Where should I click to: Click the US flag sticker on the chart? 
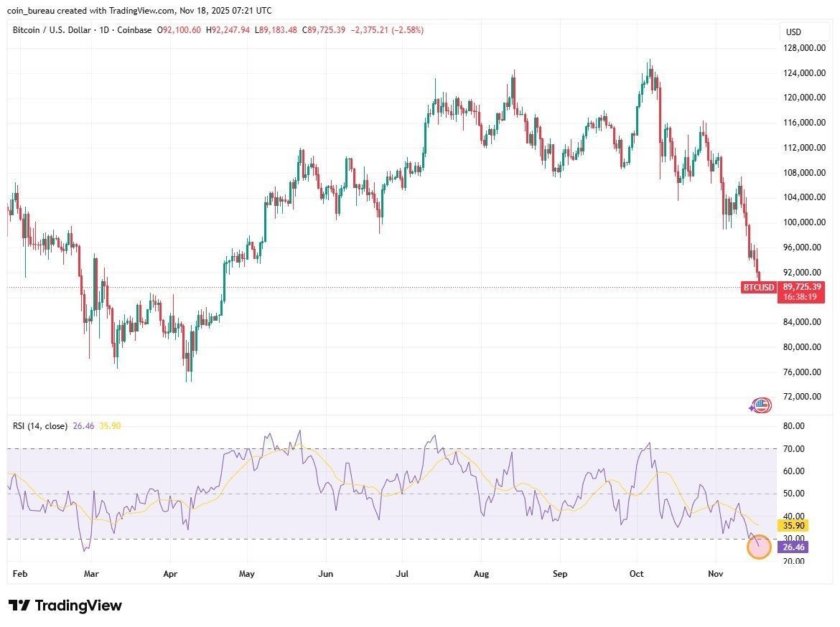760,405
